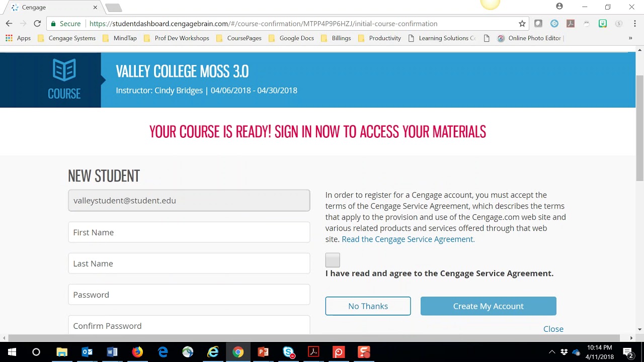Open Learning Solutions bookmark
Viewport: 644px width, 362px height.
coord(442,38)
